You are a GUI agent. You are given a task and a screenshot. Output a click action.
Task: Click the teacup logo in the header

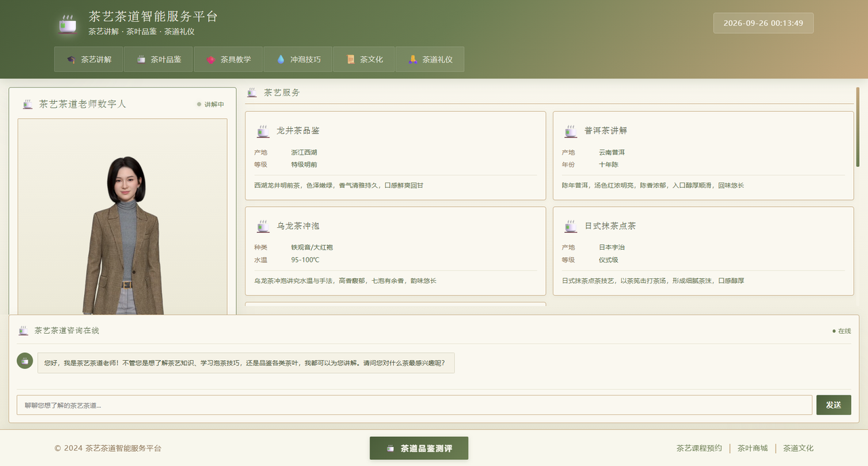pyautogui.click(x=67, y=24)
